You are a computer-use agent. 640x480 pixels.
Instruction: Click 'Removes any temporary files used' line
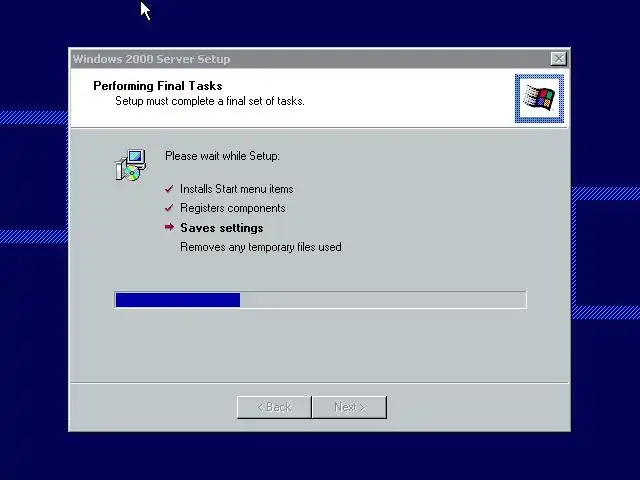point(261,247)
